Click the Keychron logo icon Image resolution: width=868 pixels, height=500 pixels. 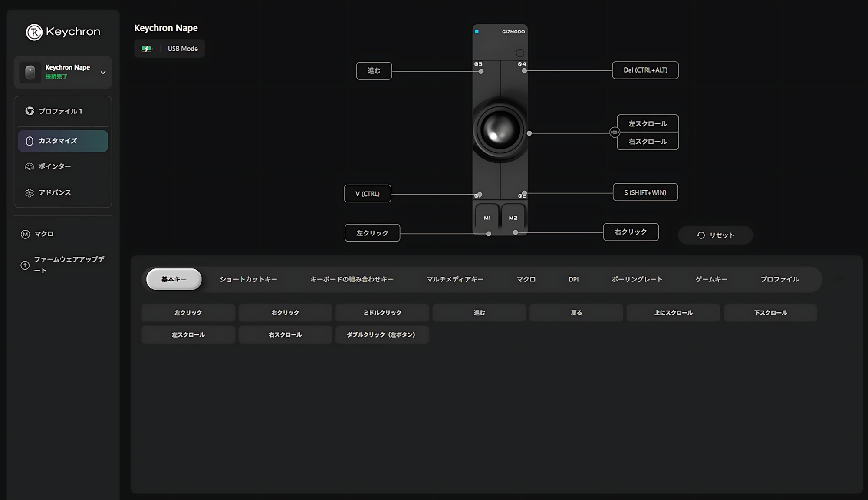pos(34,32)
